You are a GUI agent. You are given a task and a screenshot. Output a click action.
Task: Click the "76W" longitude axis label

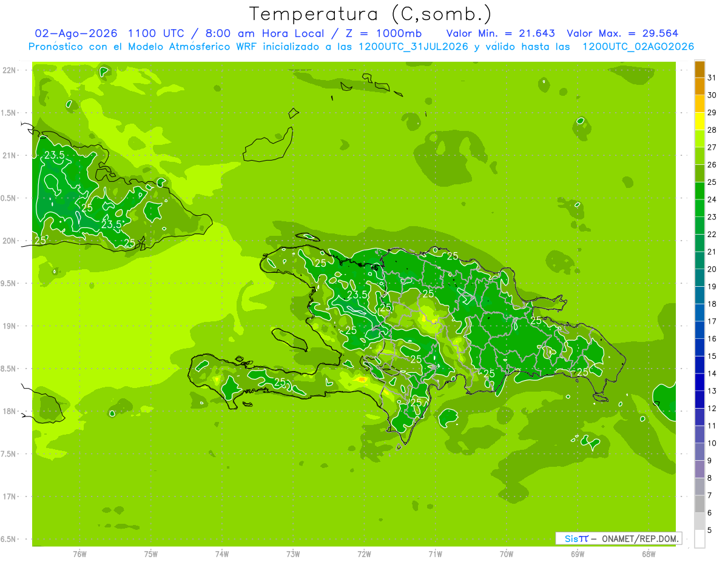pyautogui.click(x=80, y=554)
